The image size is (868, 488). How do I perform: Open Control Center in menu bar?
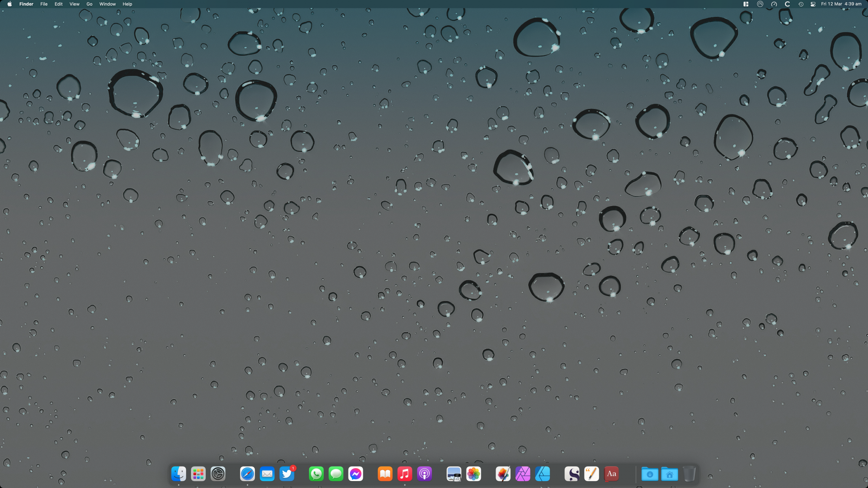pyautogui.click(x=813, y=4)
